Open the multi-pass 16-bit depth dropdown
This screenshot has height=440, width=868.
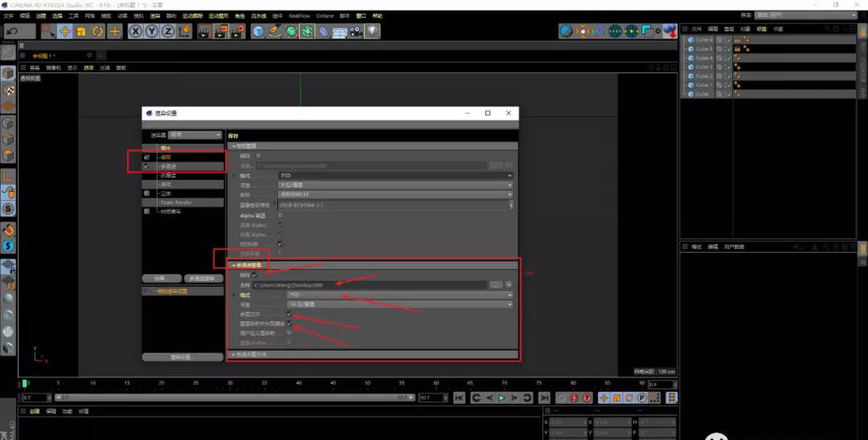tap(399, 304)
